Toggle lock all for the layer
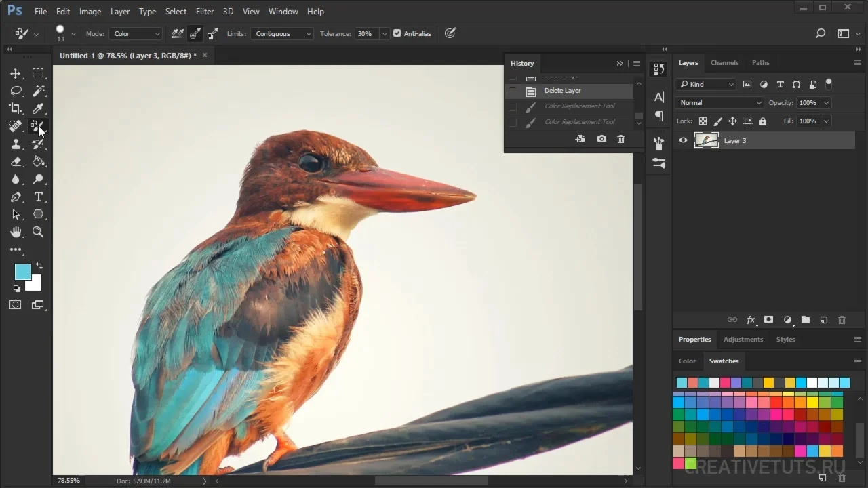The image size is (868, 488). [763, 121]
